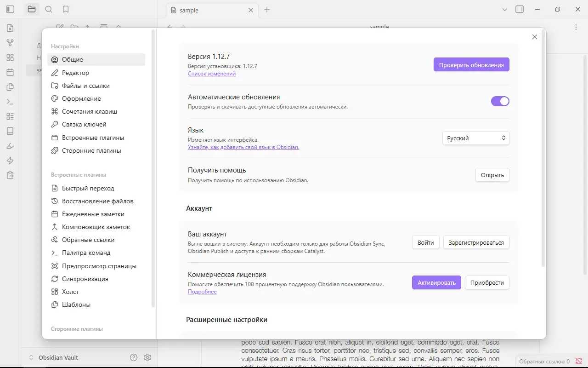The width and height of the screenshot is (588, 368).
Task: Click the sync status icon in status bar
Action: click(x=579, y=361)
